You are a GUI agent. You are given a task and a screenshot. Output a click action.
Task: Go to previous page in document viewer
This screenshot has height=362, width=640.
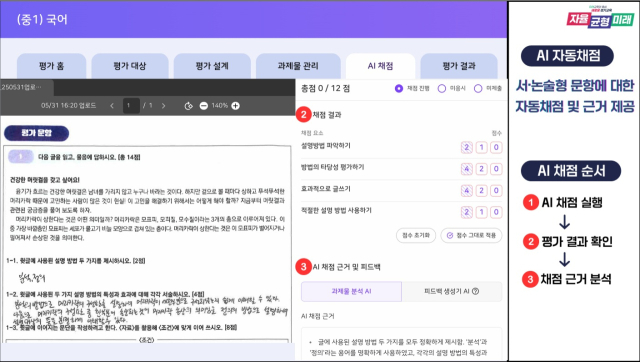point(112,106)
